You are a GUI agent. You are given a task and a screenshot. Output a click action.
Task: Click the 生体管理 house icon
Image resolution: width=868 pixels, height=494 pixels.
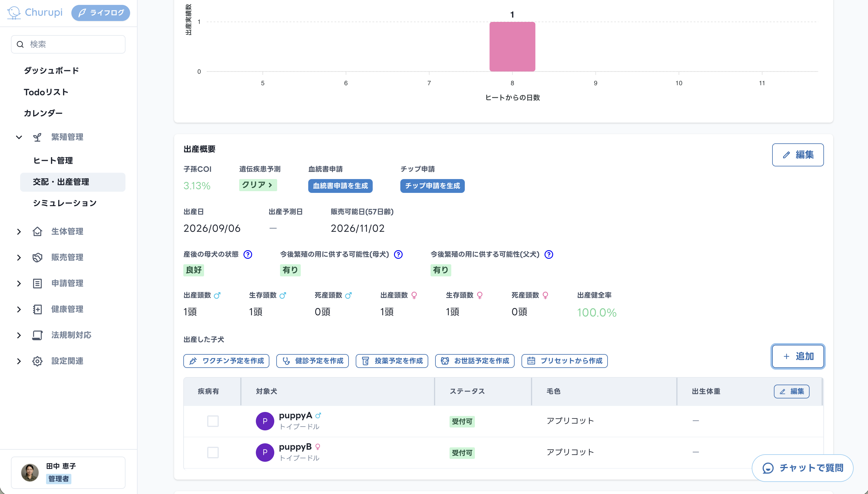point(37,231)
